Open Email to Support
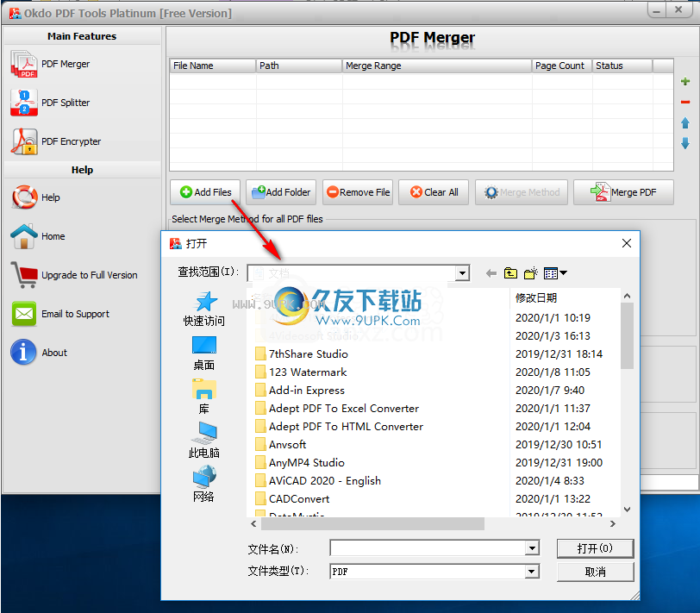 60,314
